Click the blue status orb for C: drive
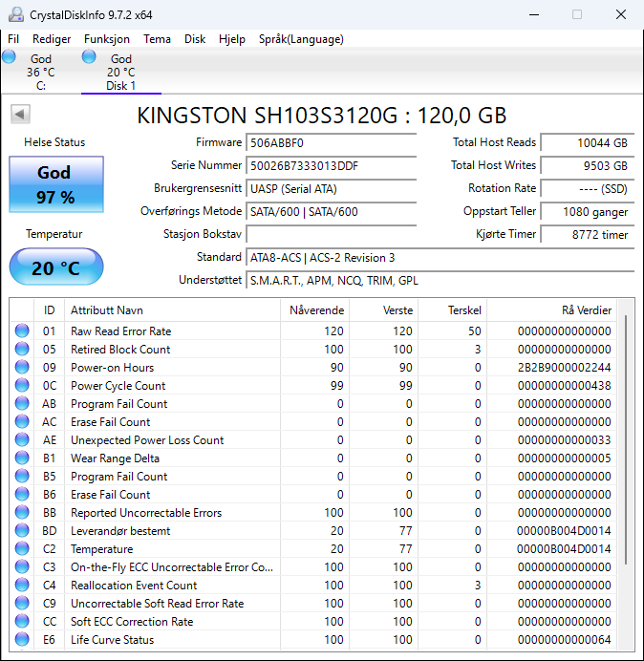Viewport: 644px width, 661px height. [9, 56]
